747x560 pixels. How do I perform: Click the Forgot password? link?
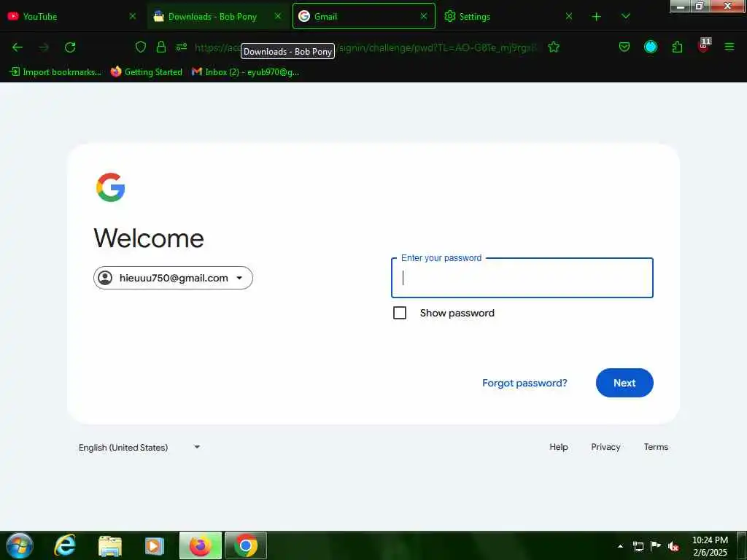525,383
